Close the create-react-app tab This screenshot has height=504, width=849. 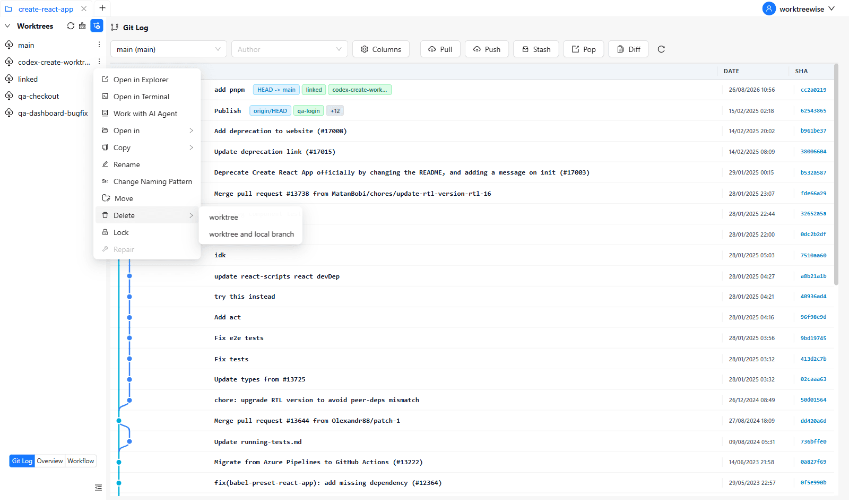(x=84, y=9)
